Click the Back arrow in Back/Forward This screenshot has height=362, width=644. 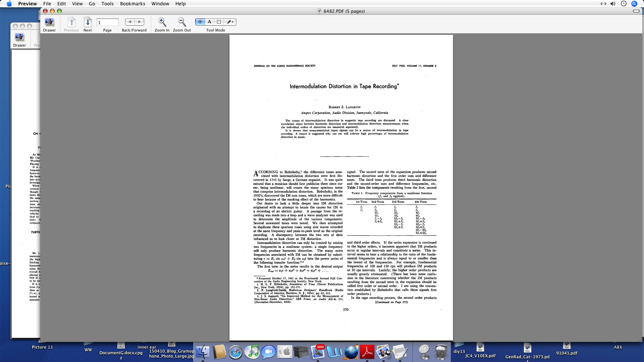point(129,22)
